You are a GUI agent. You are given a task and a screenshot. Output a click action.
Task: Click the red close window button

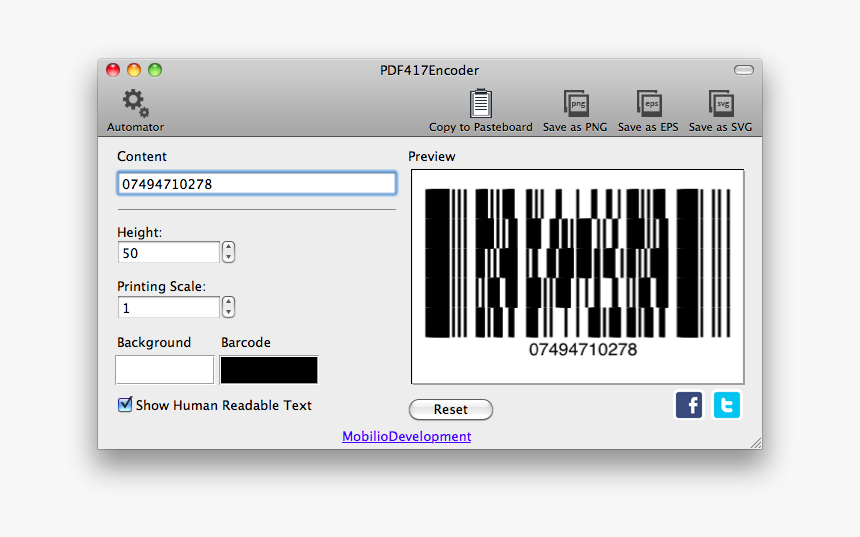pos(113,70)
